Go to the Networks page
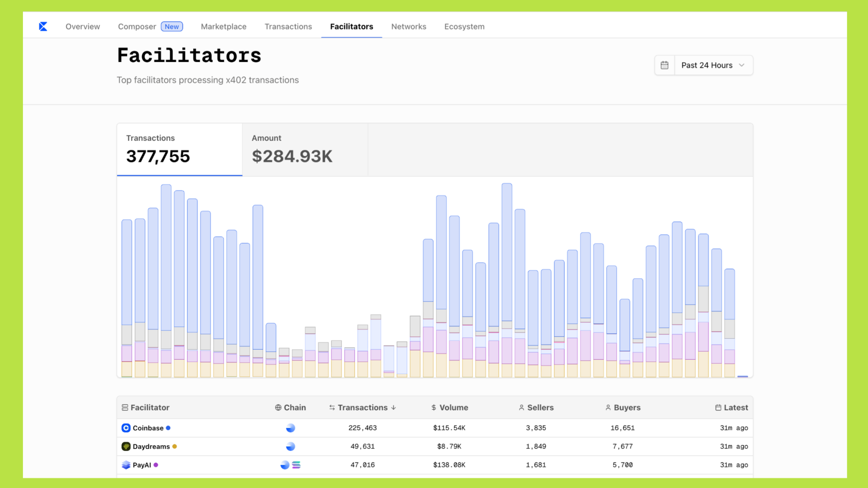Image resolution: width=868 pixels, height=488 pixels. (408, 27)
